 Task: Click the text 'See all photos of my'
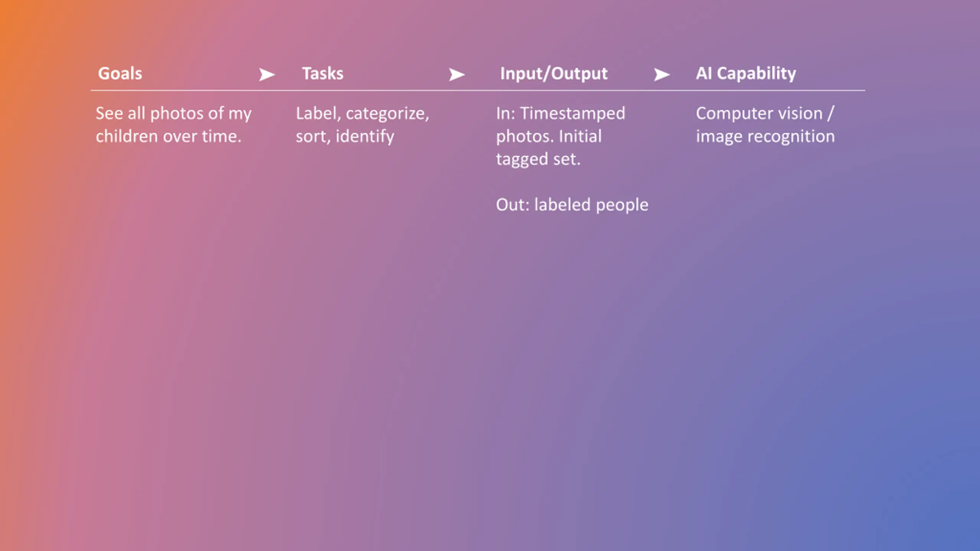point(173,114)
